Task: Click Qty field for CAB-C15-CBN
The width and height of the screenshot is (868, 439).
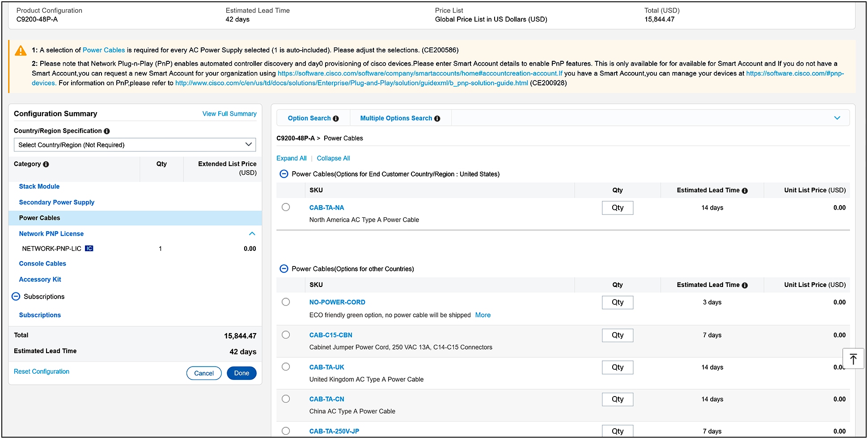Action: pyautogui.click(x=618, y=335)
